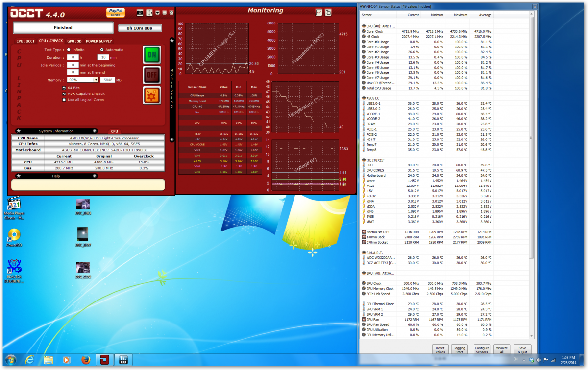This screenshot has height=370, width=588.
Task: Open Firefox from the taskbar
Action: pos(85,360)
